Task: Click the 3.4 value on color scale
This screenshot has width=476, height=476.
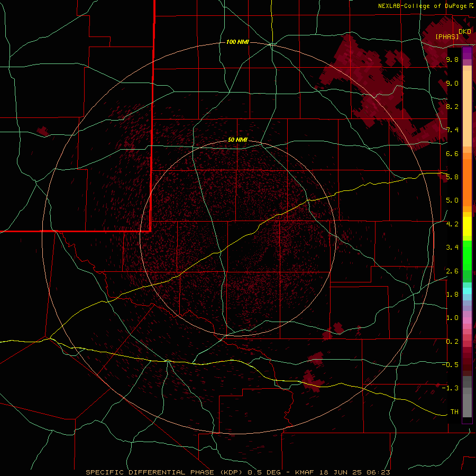Action: pyautogui.click(x=452, y=248)
